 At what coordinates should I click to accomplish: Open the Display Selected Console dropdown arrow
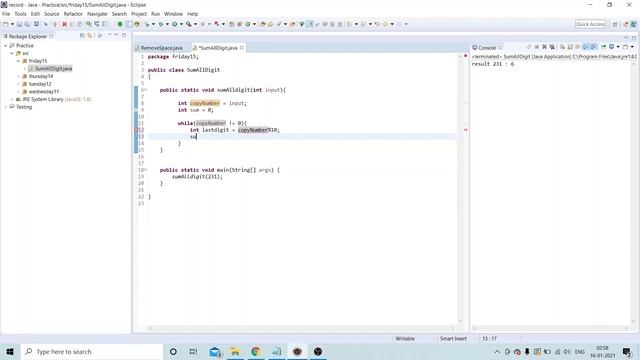[x=618, y=47]
